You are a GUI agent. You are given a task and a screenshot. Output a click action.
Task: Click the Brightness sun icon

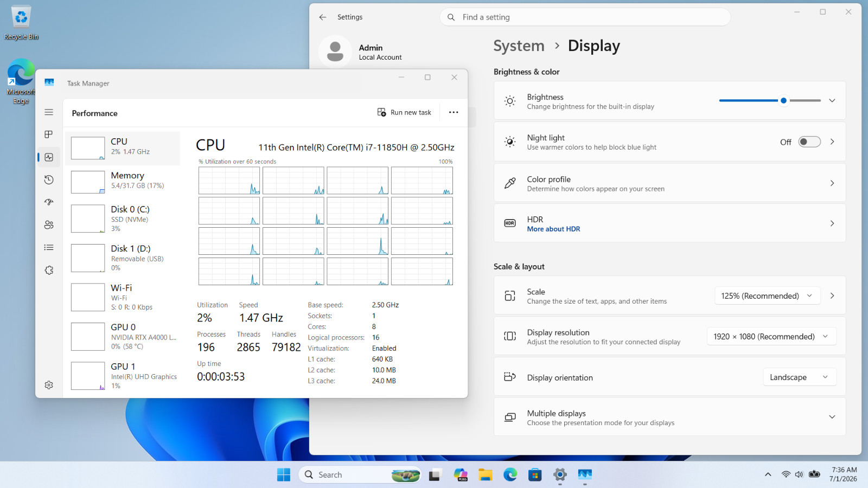(x=510, y=101)
